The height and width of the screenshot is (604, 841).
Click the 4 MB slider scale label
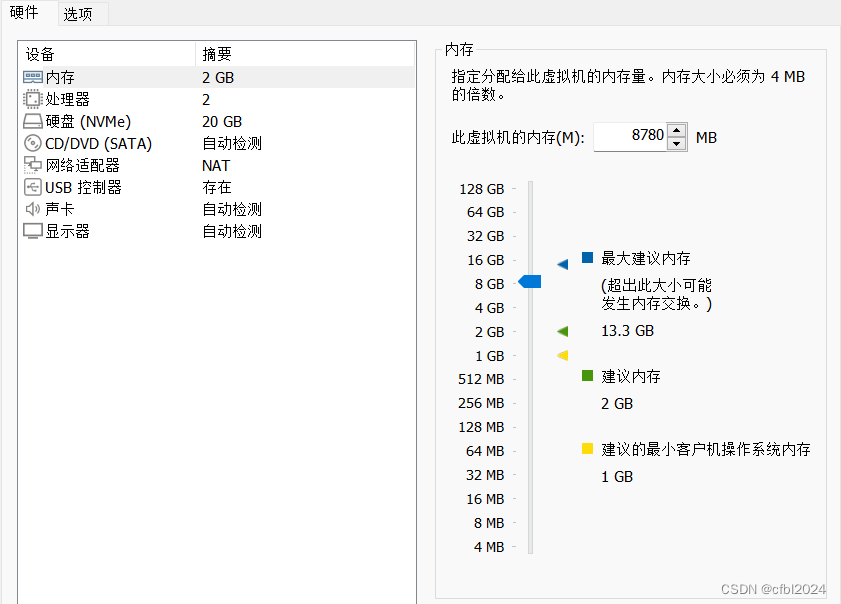pyautogui.click(x=489, y=547)
